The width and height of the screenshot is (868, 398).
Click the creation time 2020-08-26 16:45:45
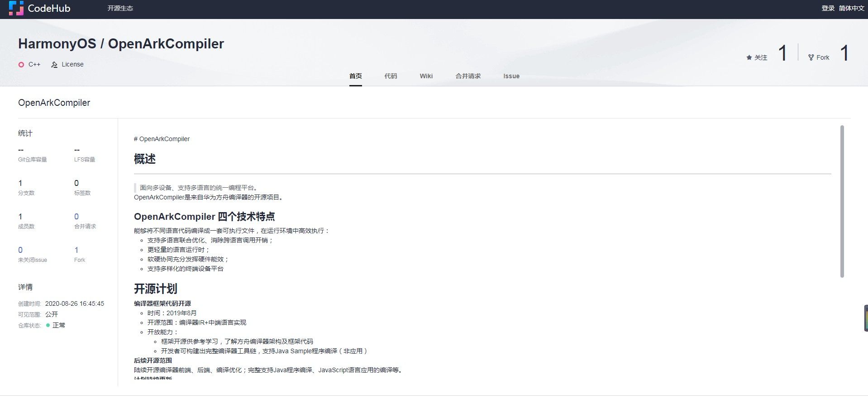(x=75, y=304)
